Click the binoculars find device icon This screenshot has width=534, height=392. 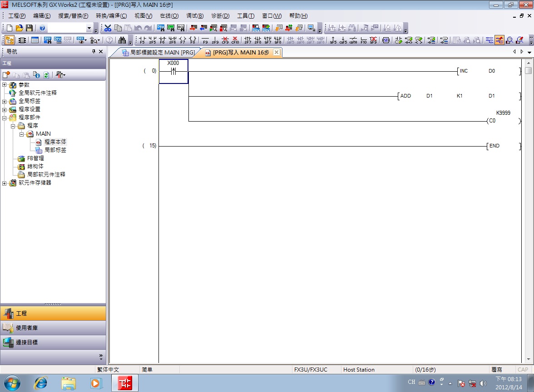coord(122,40)
